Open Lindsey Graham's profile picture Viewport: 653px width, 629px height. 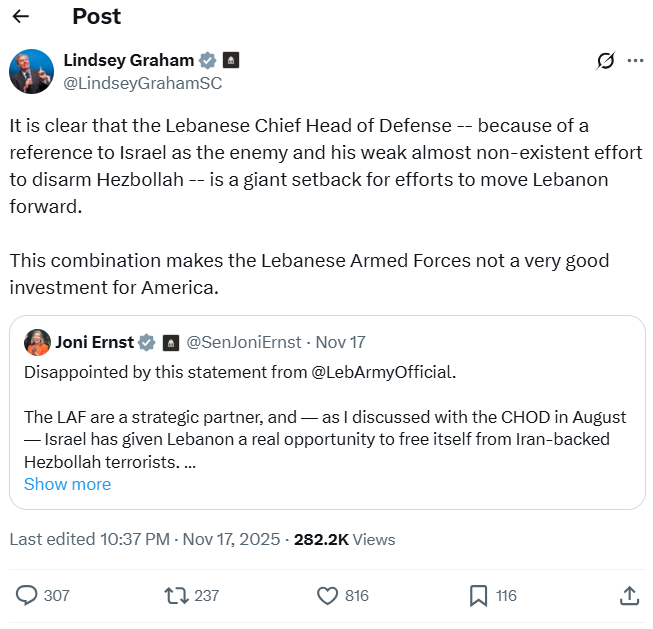point(31,71)
